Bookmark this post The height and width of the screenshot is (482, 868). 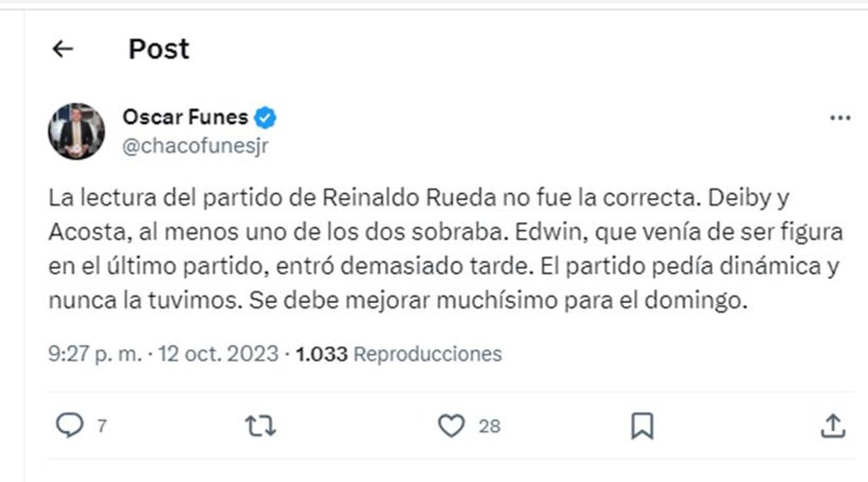point(642,426)
